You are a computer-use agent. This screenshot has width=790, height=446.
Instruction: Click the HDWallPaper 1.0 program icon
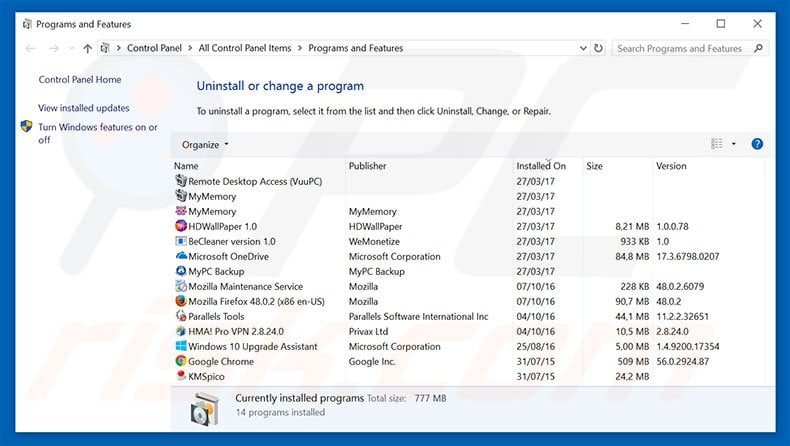(x=180, y=226)
